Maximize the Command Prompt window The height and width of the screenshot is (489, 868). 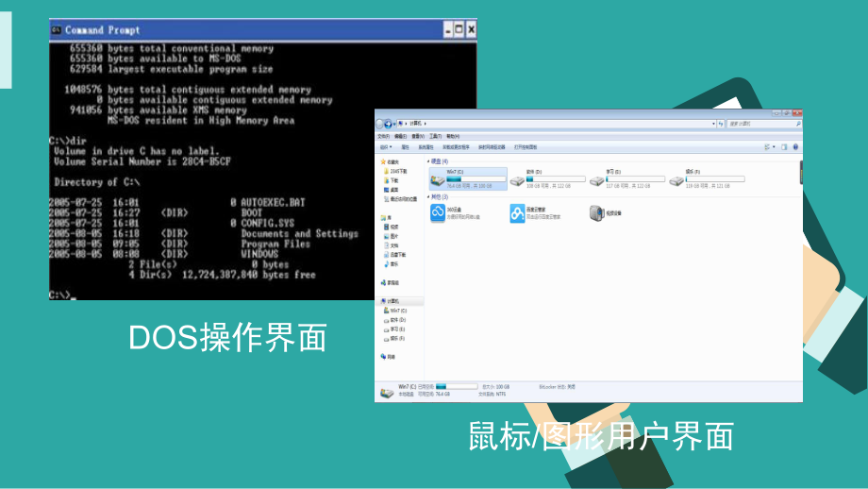pos(459,29)
